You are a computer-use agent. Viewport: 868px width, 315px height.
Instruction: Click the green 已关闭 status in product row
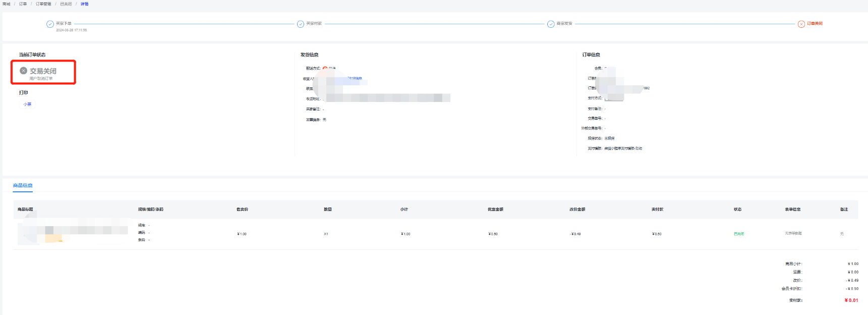(738, 234)
